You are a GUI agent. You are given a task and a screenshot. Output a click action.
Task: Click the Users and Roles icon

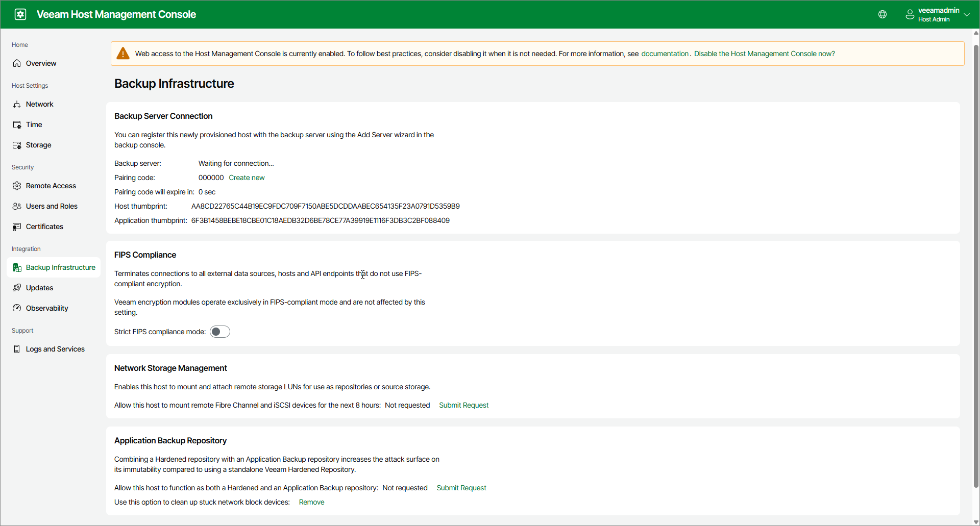click(x=17, y=206)
